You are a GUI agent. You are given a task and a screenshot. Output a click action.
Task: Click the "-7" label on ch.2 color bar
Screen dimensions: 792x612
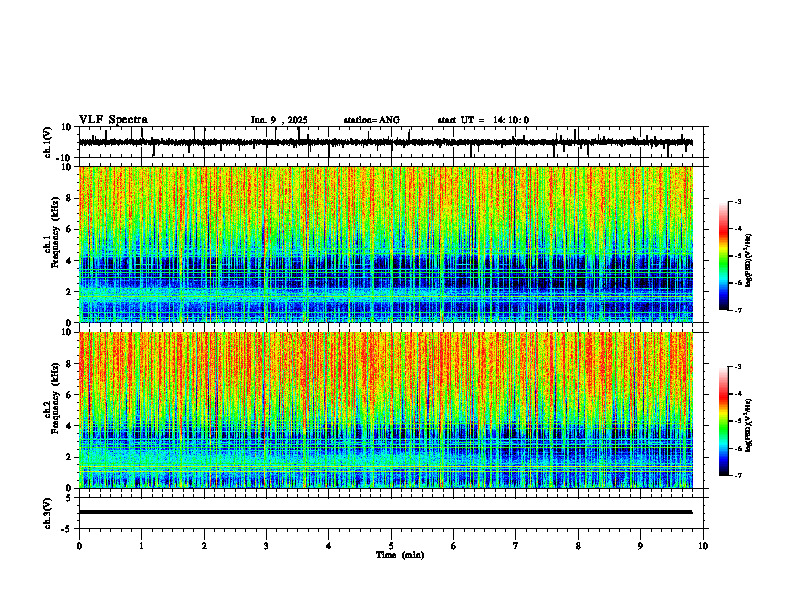point(737,476)
